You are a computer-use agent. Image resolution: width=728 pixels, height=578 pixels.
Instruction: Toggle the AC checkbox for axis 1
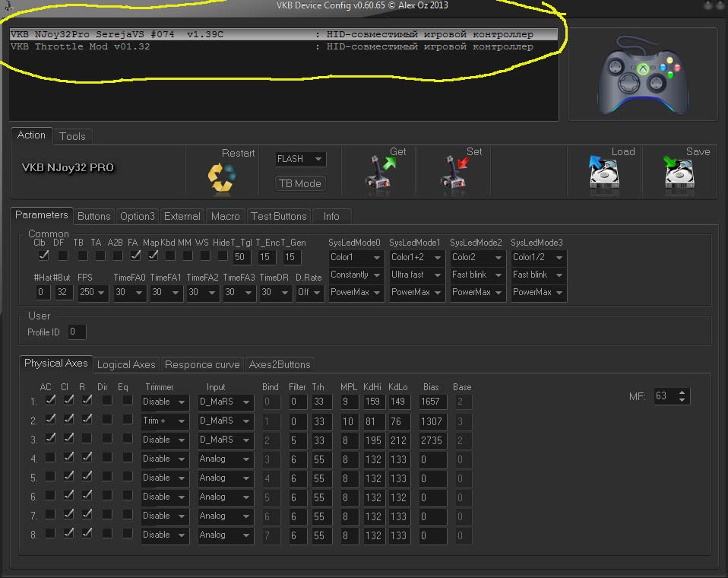pyautogui.click(x=50, y=400)
